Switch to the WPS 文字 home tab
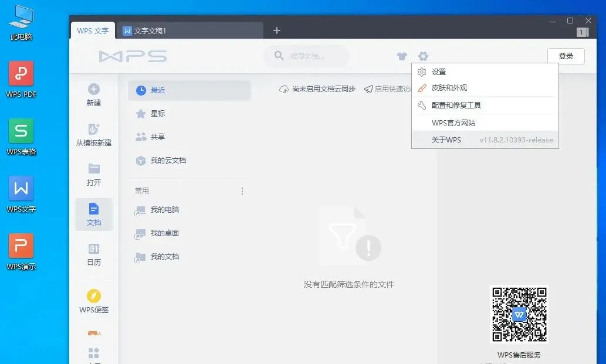 pyautogui.click(x=93, y=31)
